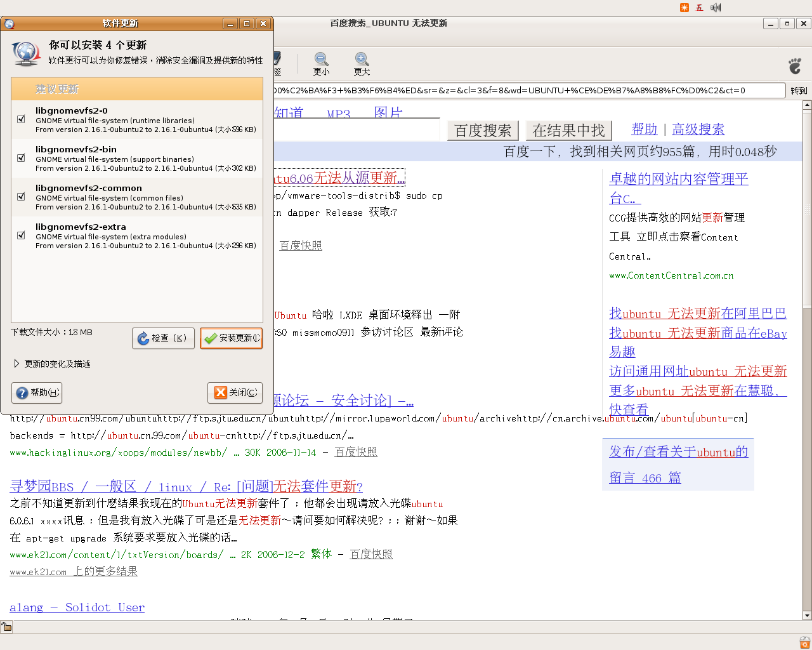Screen dimensions: 812x650
Task: Click the orange input method tray icon
Action: point(684,8)
